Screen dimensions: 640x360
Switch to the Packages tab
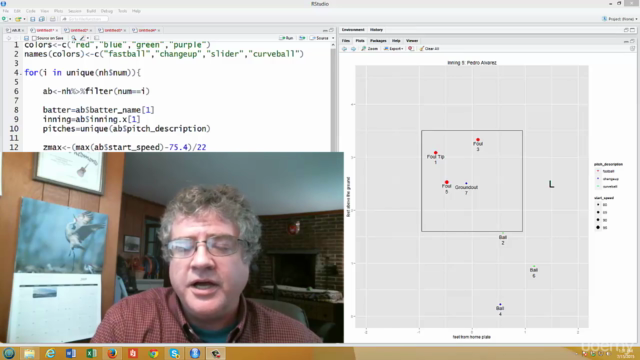(378, 41)
